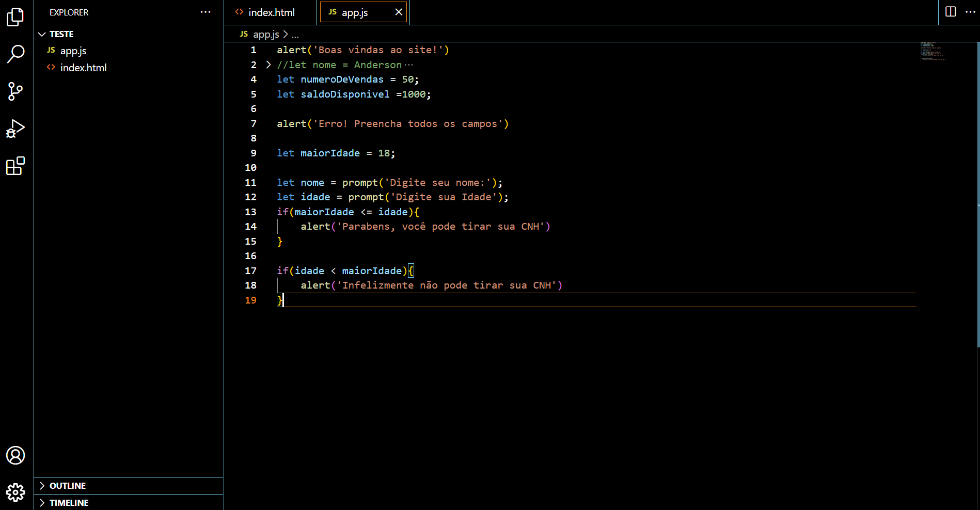The image size is (980, 510).
Task: Open the Run and Debug view
Action: tap(15, 129)
